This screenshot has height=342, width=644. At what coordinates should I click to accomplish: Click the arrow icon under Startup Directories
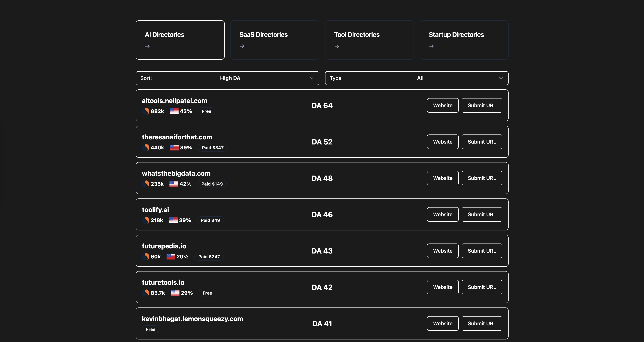coord(431,46)
